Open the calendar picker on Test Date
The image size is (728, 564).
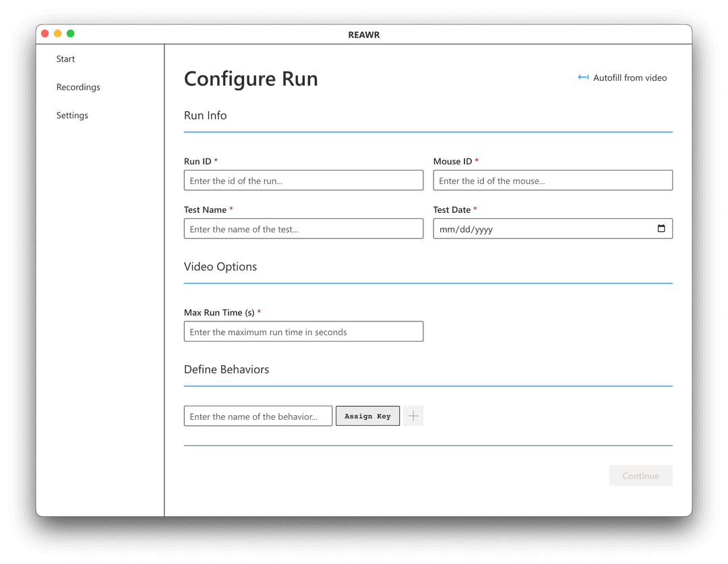point(663,228)
